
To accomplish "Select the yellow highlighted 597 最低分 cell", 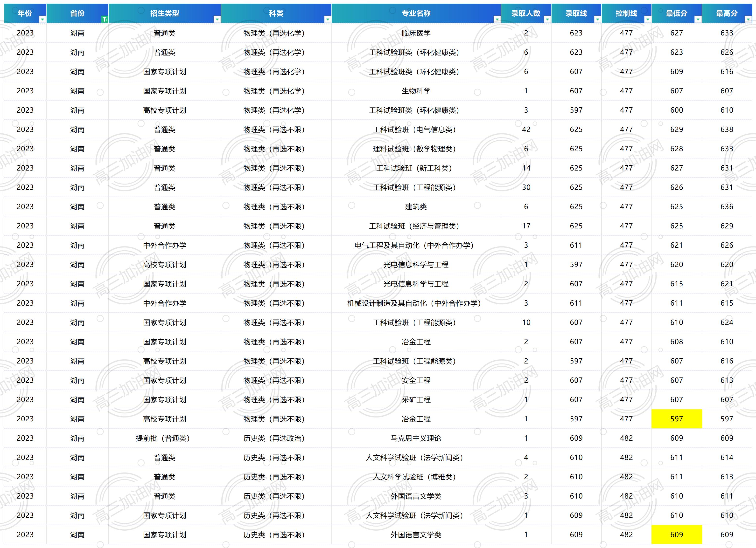I will pos(677,419).
